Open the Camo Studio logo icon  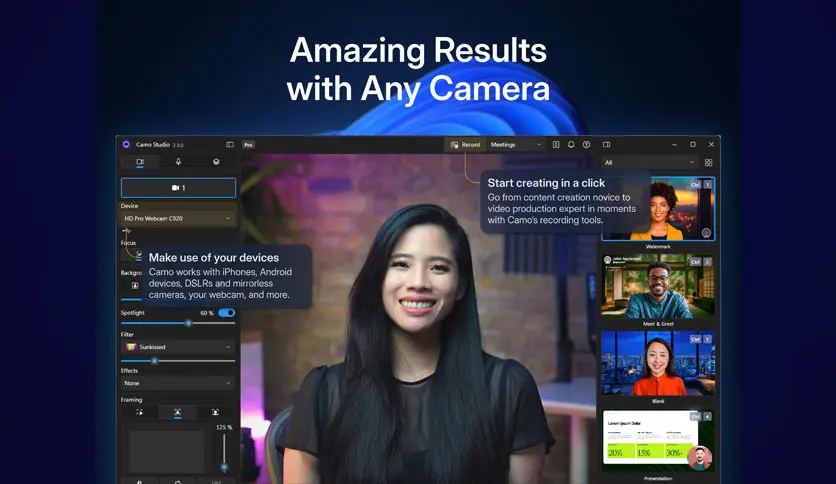[x=126, y=144]
